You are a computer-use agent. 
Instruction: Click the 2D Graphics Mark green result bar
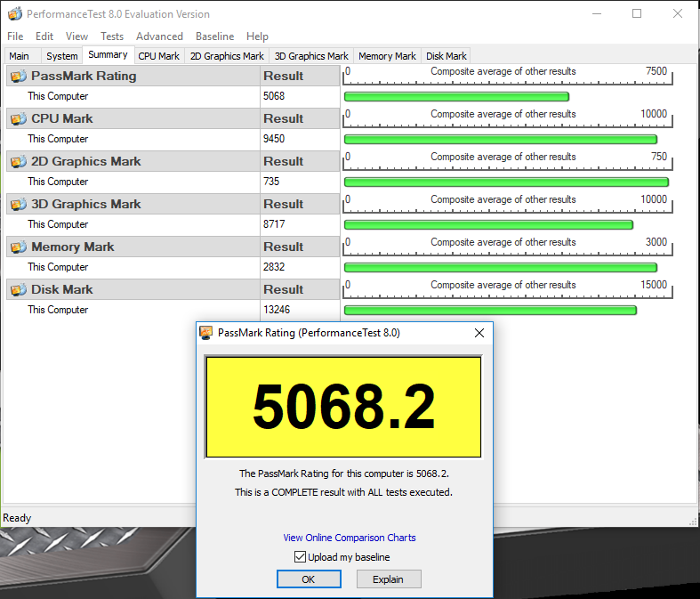pos(506,182)
